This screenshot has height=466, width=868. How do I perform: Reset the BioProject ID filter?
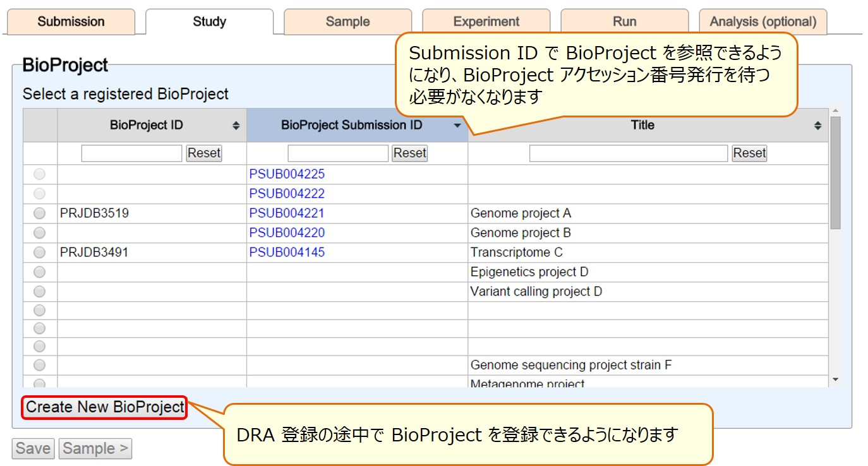pyautogui.click(x=204, y=153)
